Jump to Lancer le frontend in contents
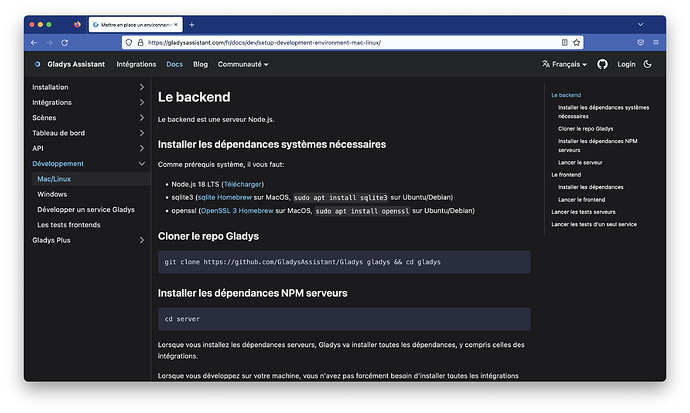Screen dimensions: 690x413 coord(581,200)
